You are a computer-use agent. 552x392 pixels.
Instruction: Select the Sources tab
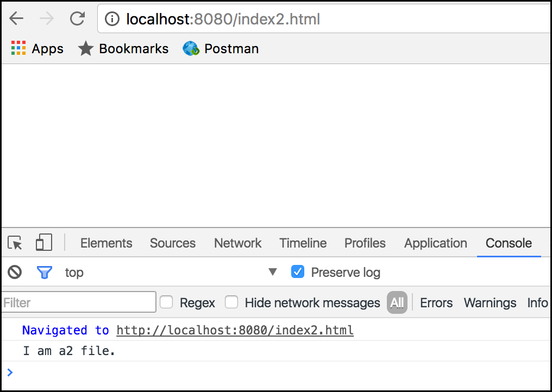pos(172,243)
